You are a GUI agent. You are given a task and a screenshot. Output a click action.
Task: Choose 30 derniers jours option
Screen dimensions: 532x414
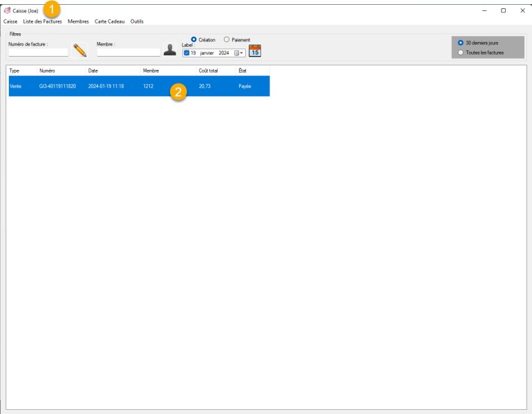[460, 43]
